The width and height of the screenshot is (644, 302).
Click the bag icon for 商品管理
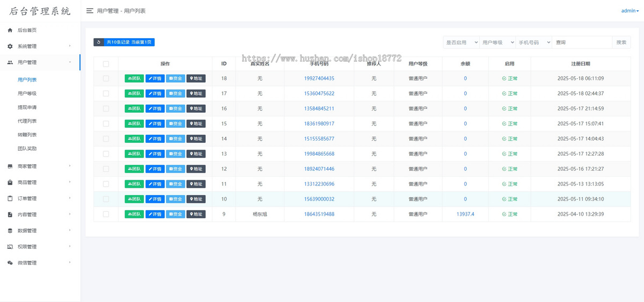[x=10, y=182]
